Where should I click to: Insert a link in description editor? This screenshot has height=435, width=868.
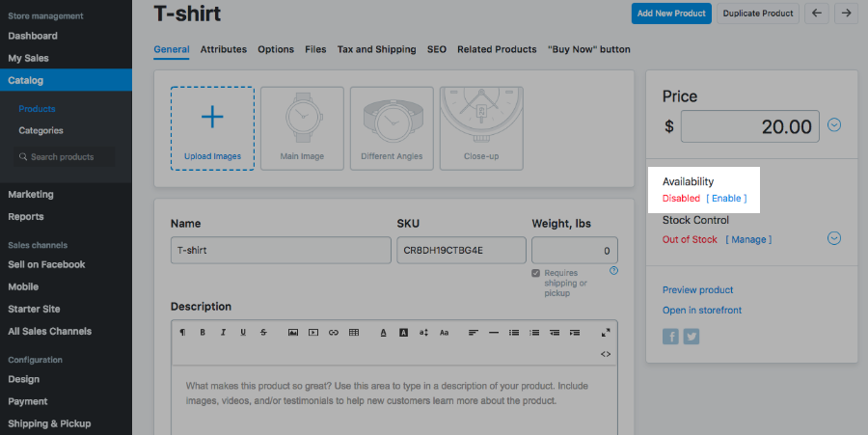[x=334, y=333]
